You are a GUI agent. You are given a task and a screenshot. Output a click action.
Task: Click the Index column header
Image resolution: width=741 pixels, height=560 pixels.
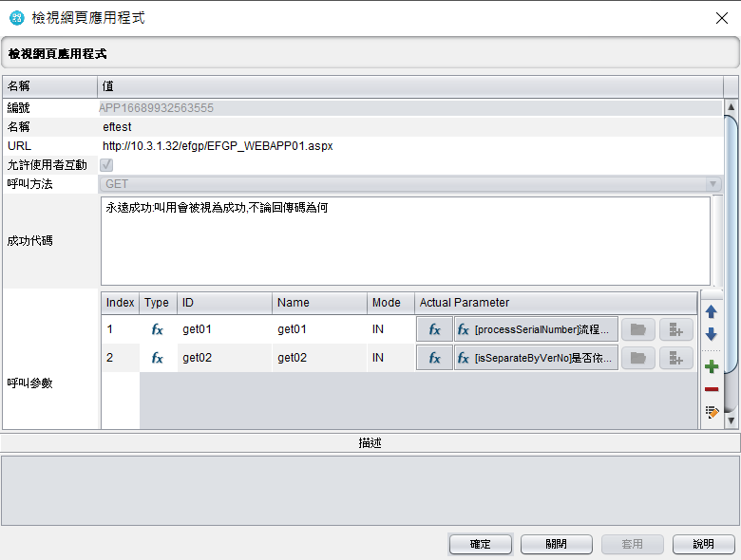tap(120, 303)
